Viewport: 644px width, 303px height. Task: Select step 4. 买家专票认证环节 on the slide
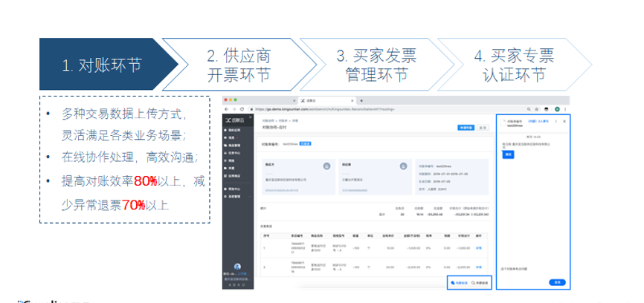click(x=514, y=65)
